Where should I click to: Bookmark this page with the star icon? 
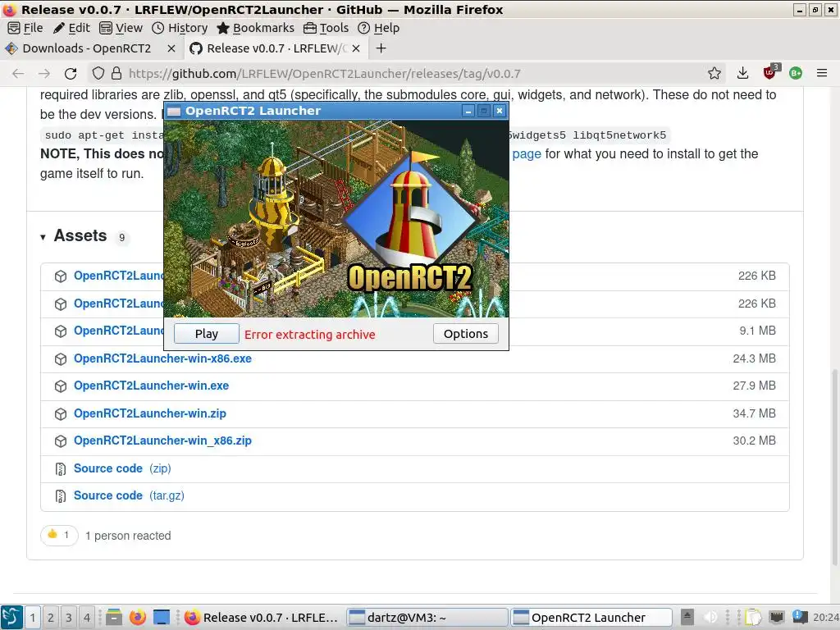pos(714,73)
